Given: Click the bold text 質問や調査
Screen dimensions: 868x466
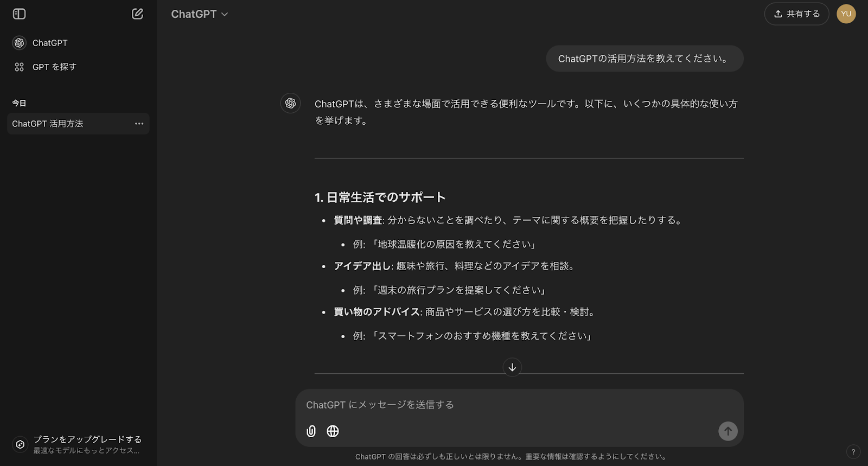Looking at the screenshot, I should tap(358, 220).
